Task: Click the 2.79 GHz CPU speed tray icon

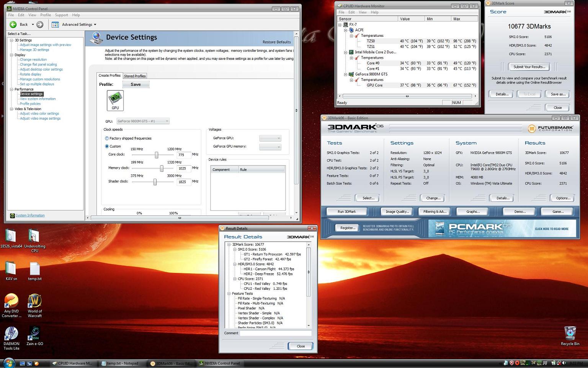Action: click(523, 363)
